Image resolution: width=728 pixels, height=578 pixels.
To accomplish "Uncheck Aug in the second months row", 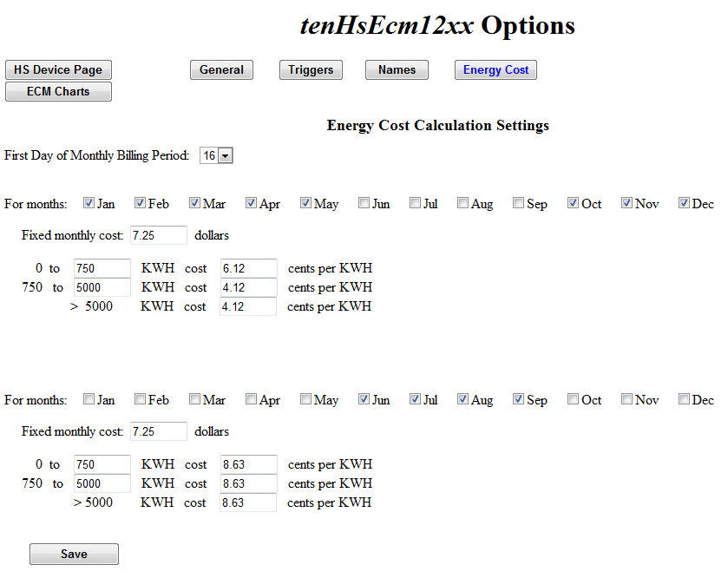I will tap(462, 399).
